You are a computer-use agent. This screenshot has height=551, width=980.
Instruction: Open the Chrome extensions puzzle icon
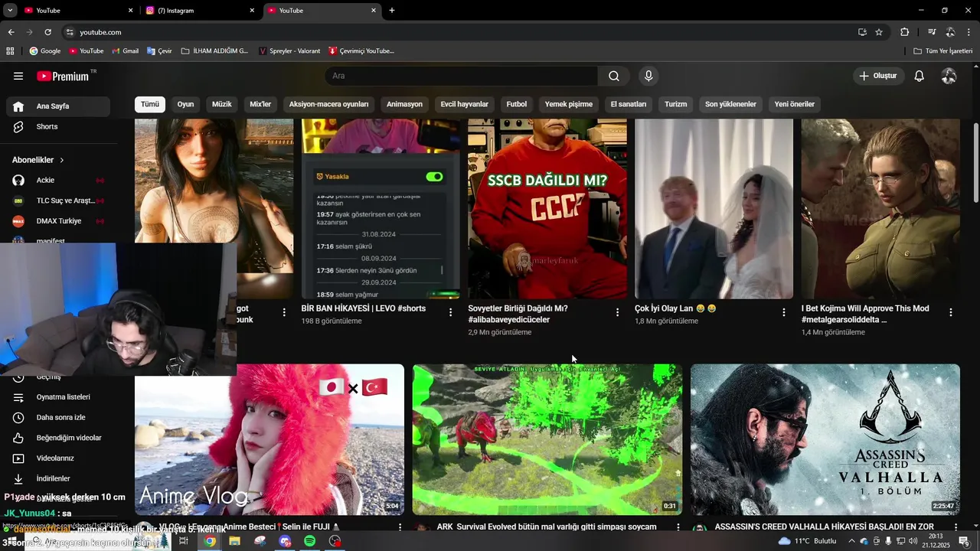pyautogui.click(x=904, y=32)
